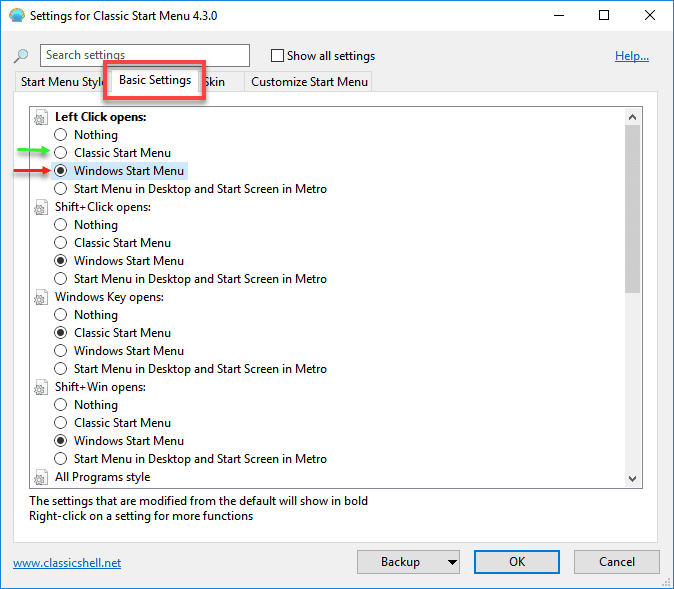Click the setting icon beside All Programs style
674x589 pixels.
[41, 477]
